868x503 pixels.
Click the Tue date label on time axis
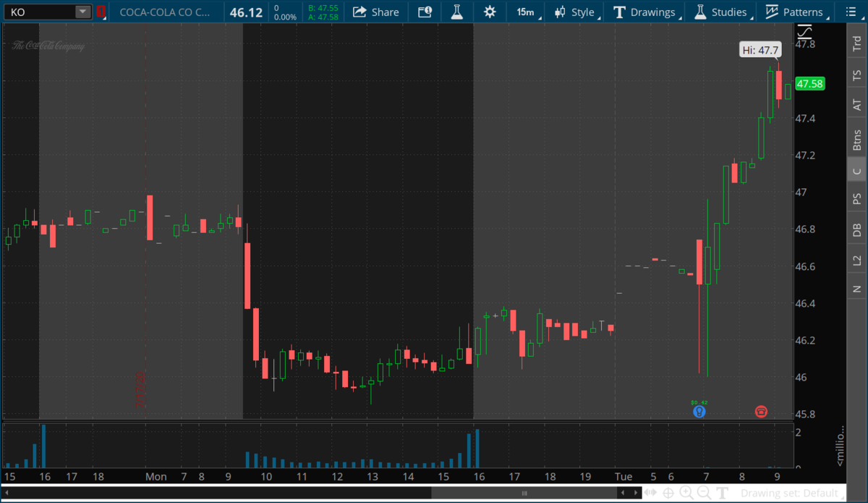coord(624,477)
